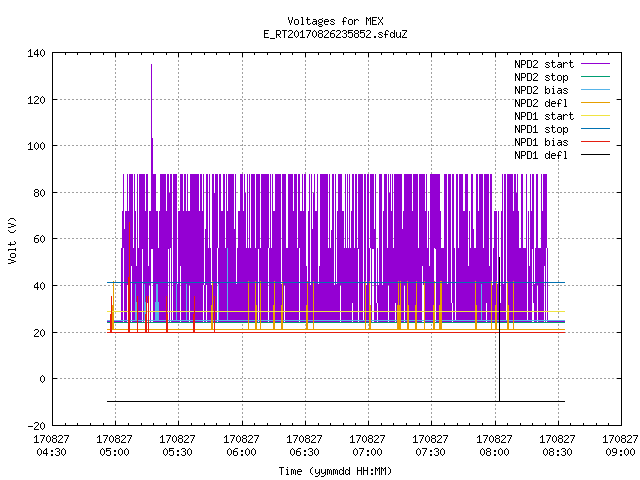
Task: Click the 'NPD1 defl' legend label
Action: [541, 156]
